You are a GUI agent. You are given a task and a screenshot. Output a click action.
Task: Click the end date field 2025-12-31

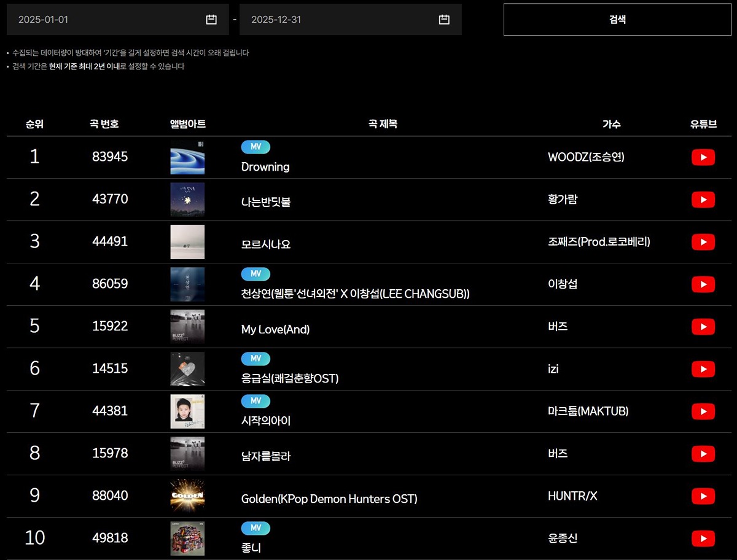click(x=338, y=20)
